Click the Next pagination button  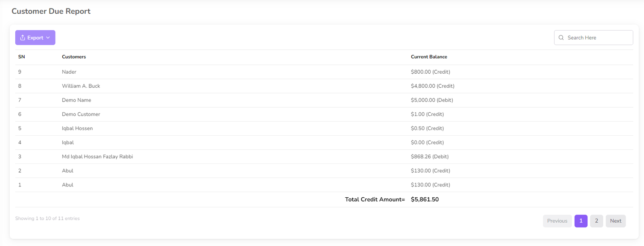[x=615, y=221]
